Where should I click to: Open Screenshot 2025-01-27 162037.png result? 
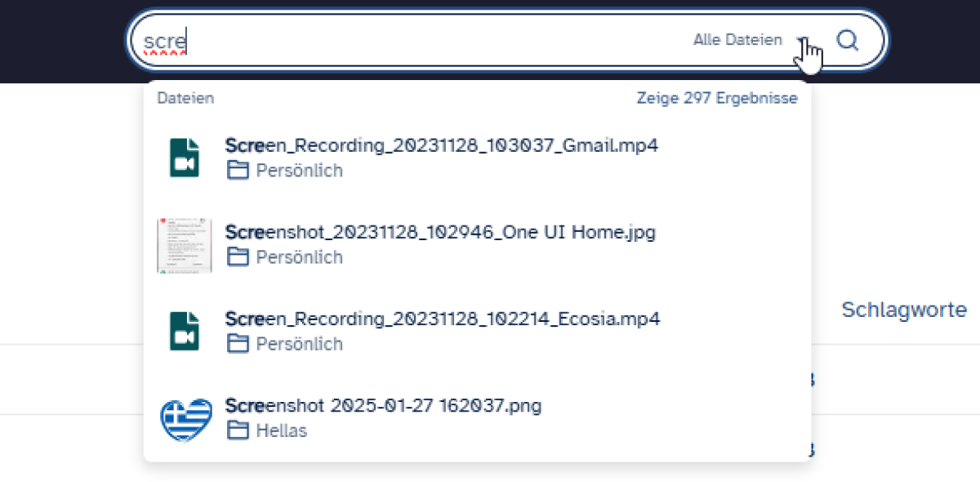tap(383, 405)
